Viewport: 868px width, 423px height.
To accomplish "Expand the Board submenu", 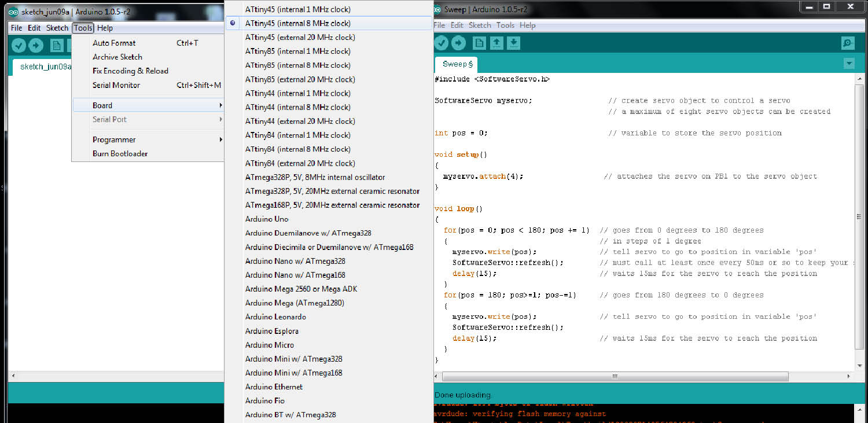I will tap(148, 105).
